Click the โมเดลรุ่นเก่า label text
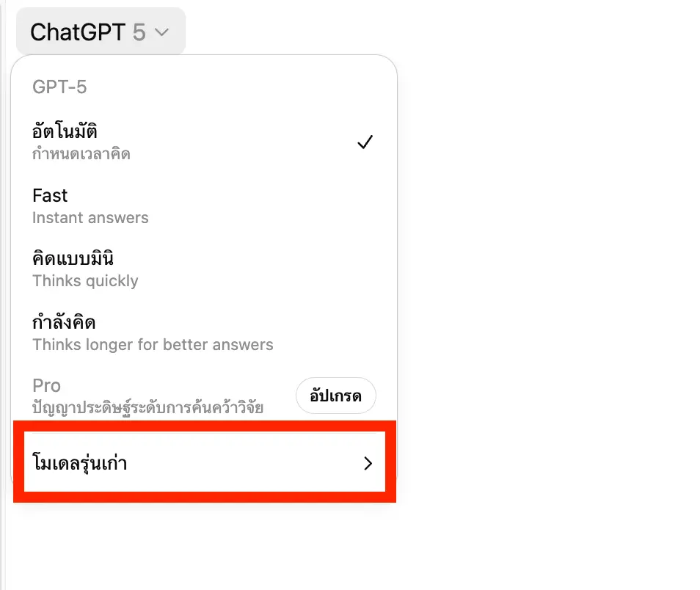This screenshot has height=590, width=700. (80, 464)
